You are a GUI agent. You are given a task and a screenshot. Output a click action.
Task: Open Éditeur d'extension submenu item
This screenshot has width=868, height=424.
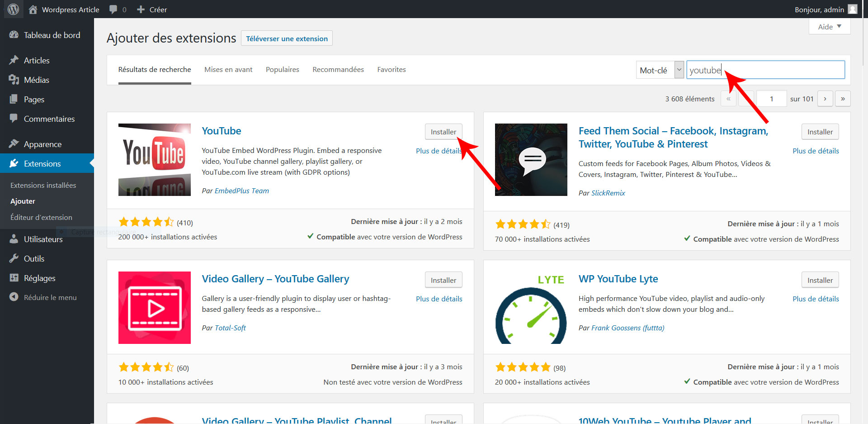[41, 217]
